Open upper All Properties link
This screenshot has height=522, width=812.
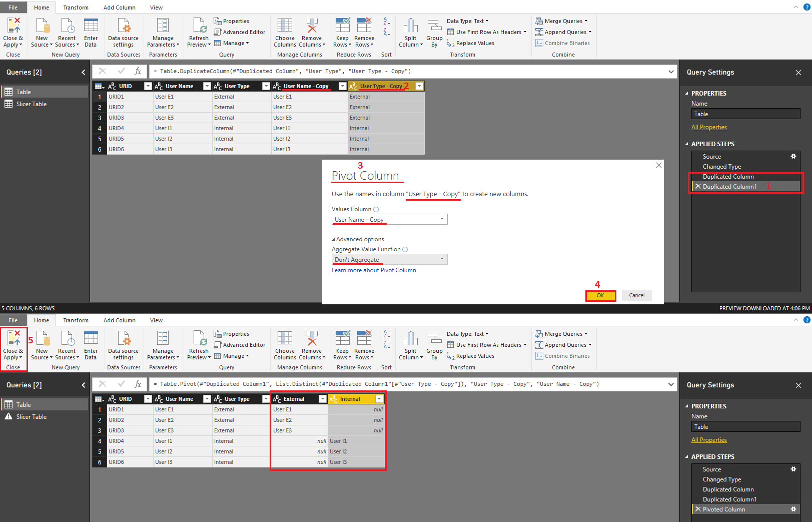(x=709, y=127)
